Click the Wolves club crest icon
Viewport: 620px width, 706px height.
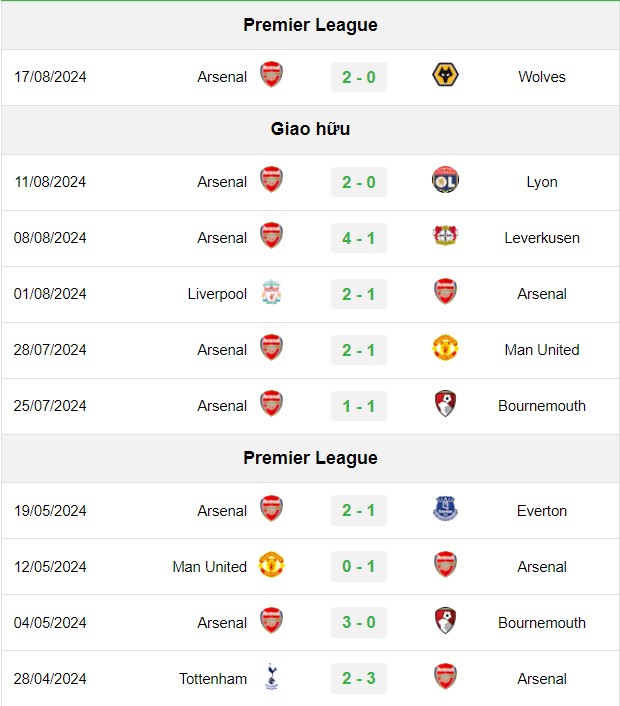coord(445,75)
